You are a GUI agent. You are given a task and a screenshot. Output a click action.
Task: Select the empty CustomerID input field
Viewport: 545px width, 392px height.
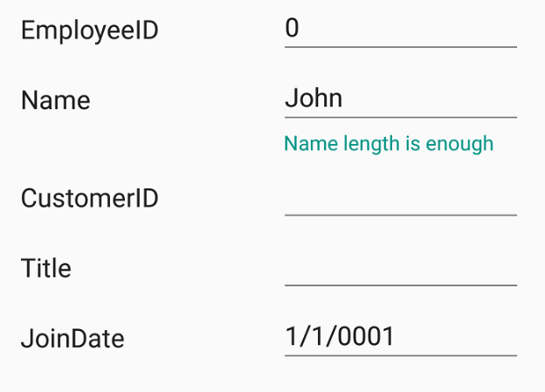400,198
